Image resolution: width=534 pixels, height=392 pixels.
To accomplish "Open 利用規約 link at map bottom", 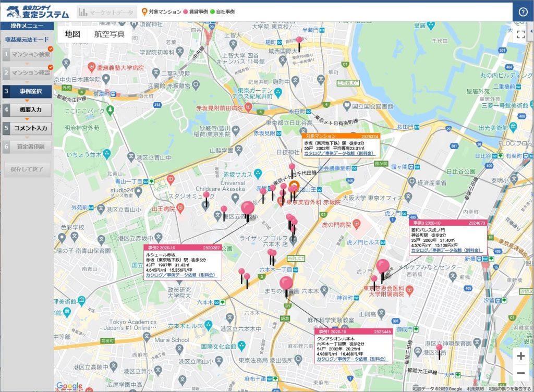I will [476, 388].
